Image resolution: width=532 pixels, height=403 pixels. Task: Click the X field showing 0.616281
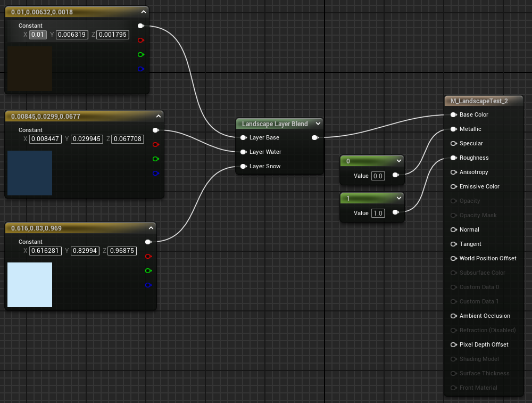click(46, 251)
